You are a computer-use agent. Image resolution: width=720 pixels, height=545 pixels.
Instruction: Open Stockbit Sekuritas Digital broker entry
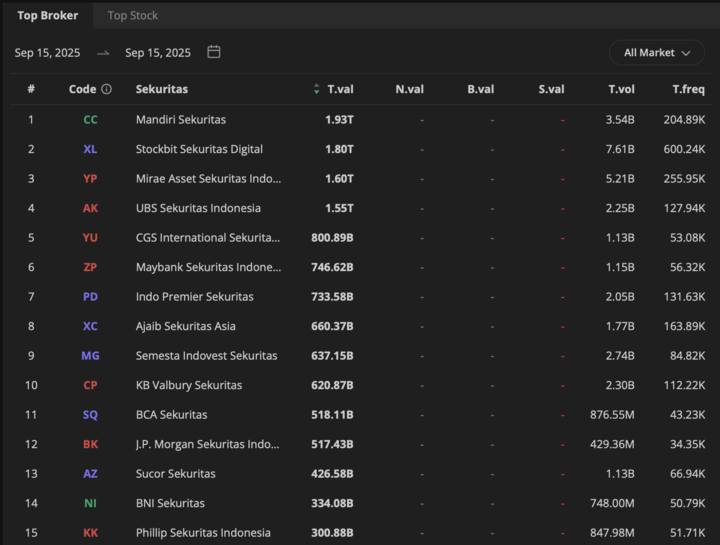pyautogui.click(x=199, y=149)
